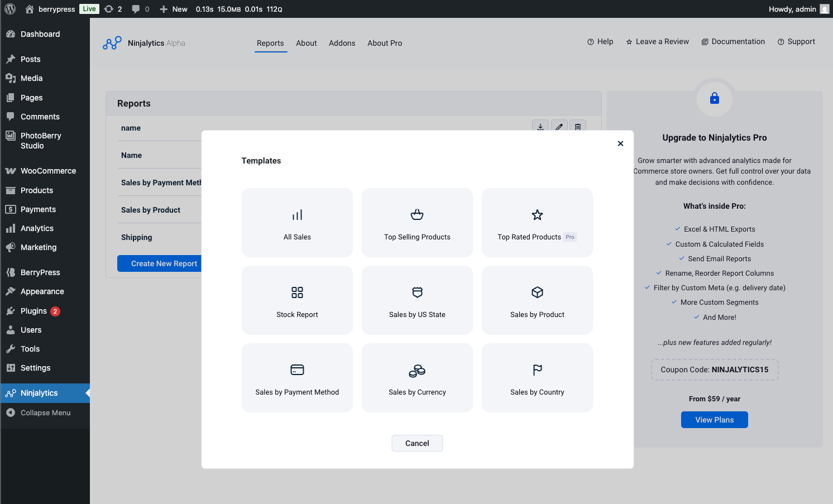Select the Stock Report template icon
This screenshot has height=504, width=833.
[x=296, y=300]
